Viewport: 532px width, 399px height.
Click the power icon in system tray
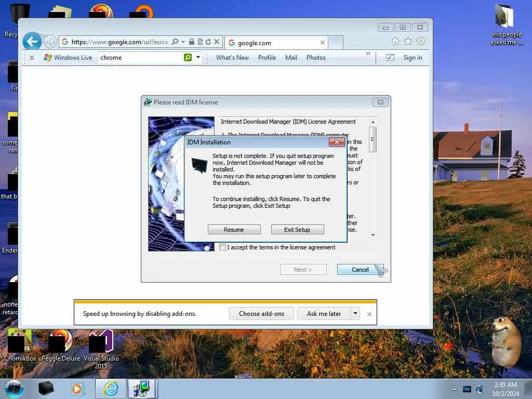[480, 389]
